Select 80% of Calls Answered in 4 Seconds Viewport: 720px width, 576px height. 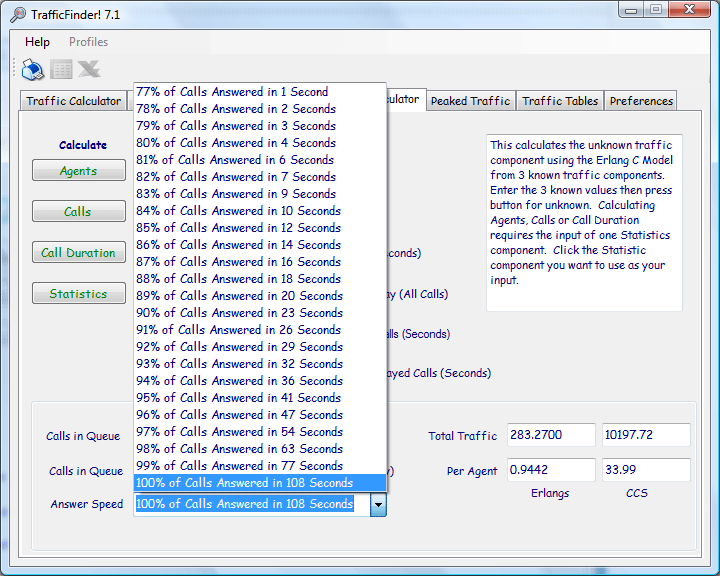[x=260, y=143]
